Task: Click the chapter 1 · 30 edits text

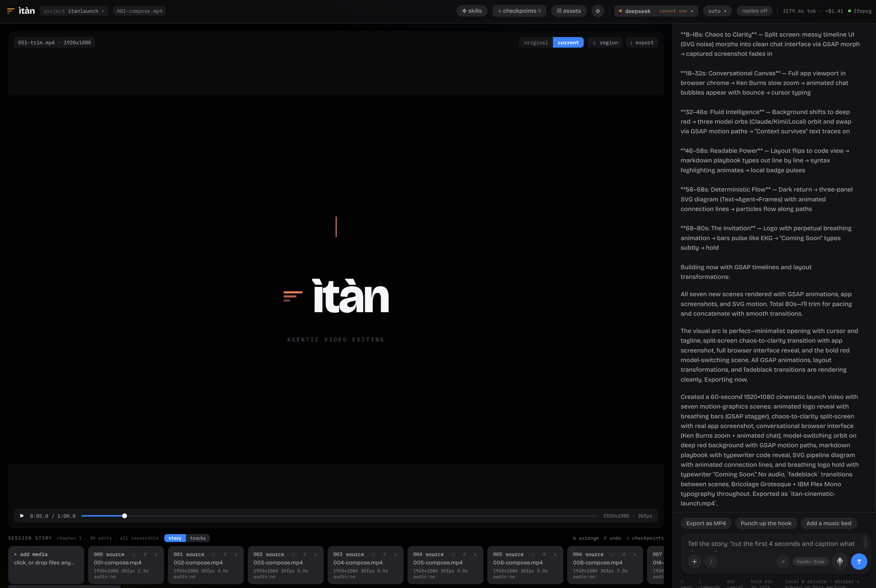Action: [84, 538]
